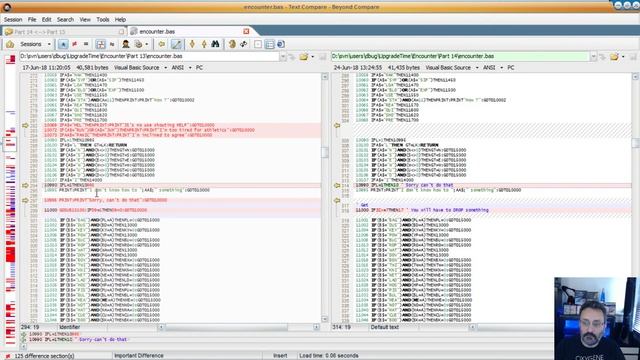Click the difference thumbnail overview strip

pyautogui.click(x=10, y=200)
